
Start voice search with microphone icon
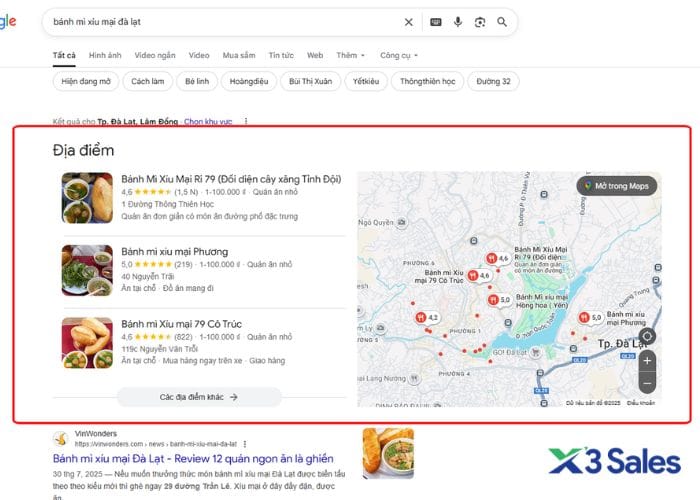458,22
